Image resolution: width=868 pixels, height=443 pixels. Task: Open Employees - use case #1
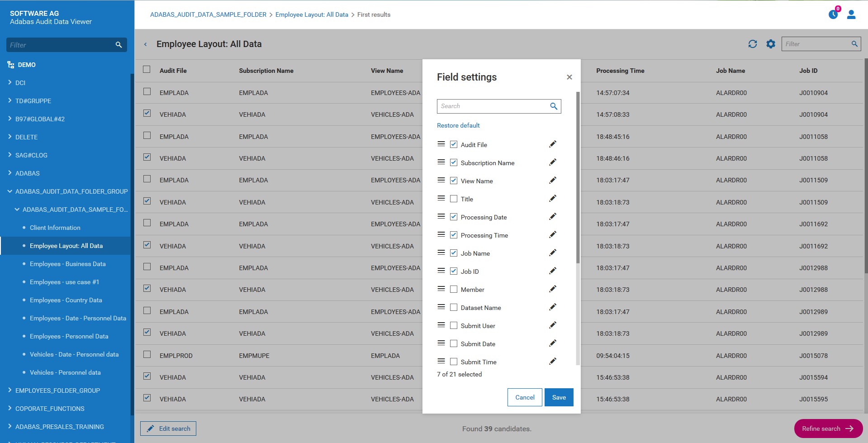click(x=64, y=282)
